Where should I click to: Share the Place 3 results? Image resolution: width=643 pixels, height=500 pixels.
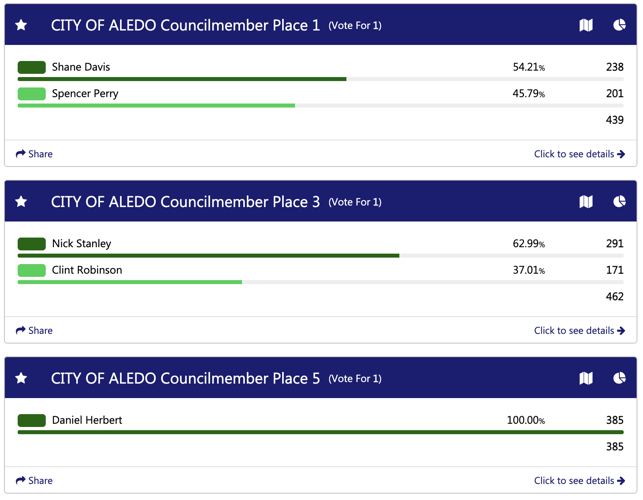(x=34, y=331)
